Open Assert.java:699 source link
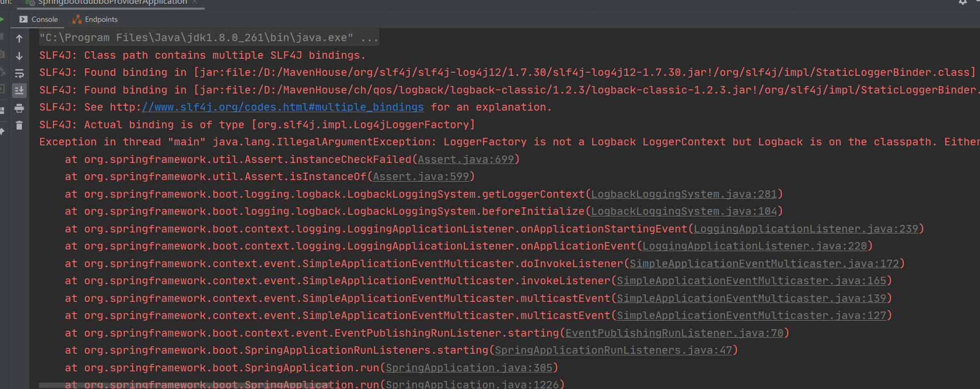 coord(465,159)
